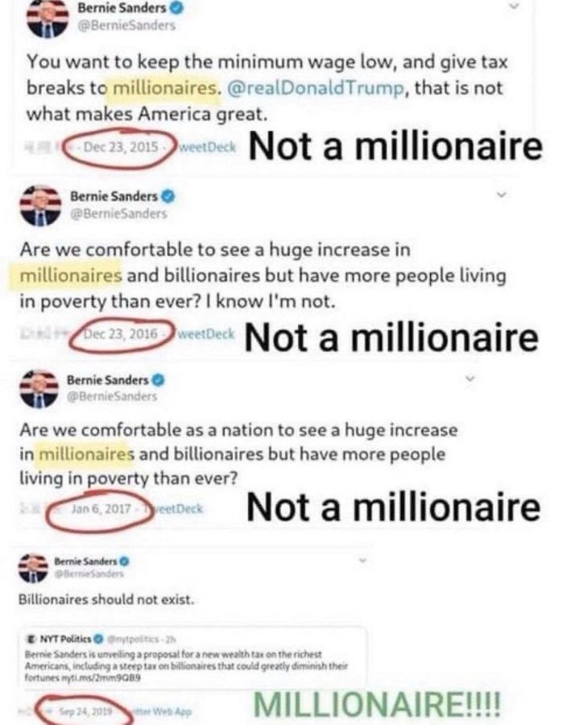
Task: Expand the fourth tweet's chevron options
Action: pyautogui.click(x=363, y=561)
